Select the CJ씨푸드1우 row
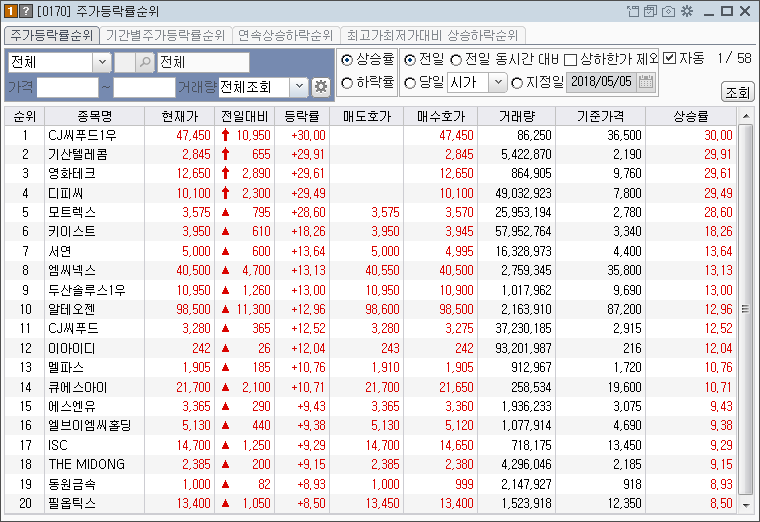Image resolution: width=760 pixels, height=522 pixels. 371,135
